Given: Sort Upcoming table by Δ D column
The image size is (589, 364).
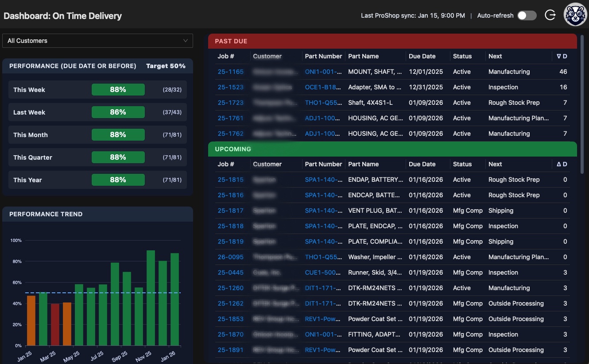Looking at the screenshot, I should (562, 164).
